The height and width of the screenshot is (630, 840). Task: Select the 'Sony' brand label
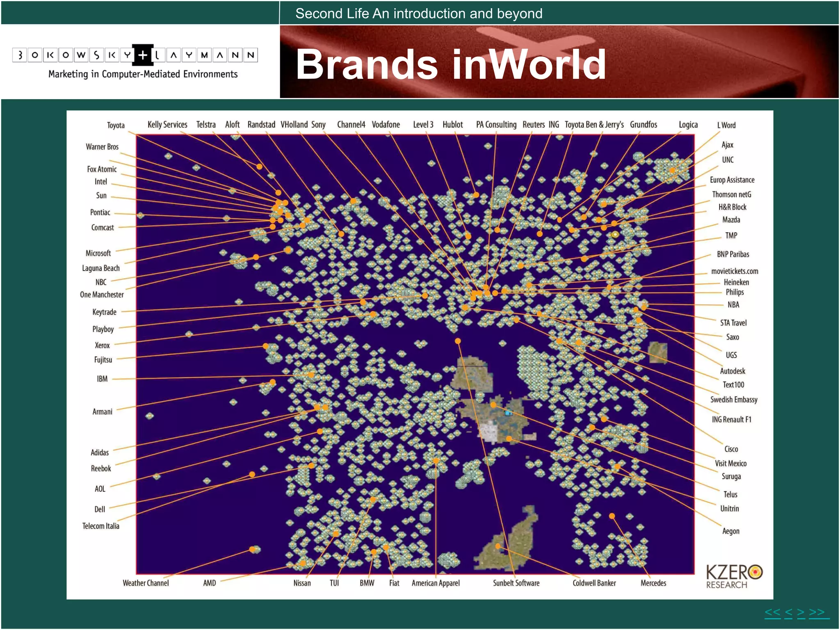318,125
